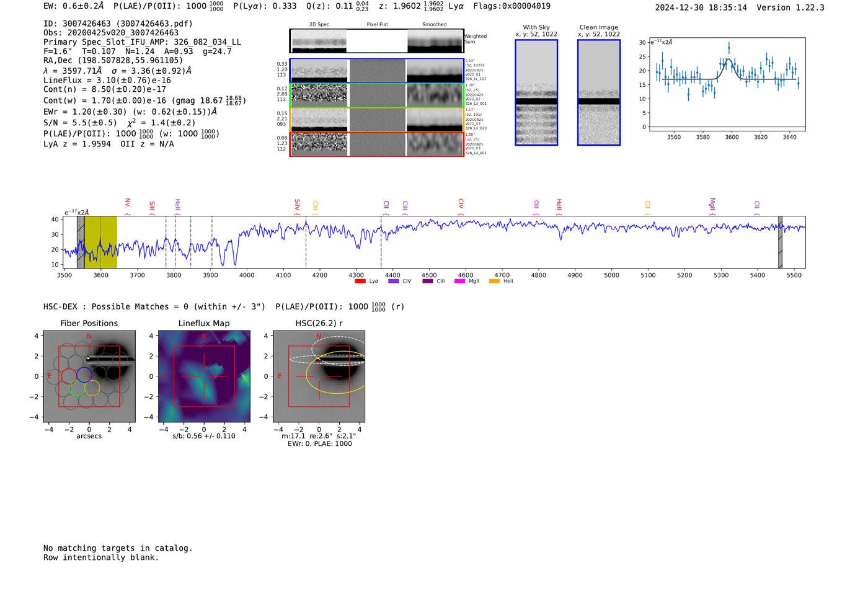This screenshot has width=868, height=591.
Task: Select the orange-bordered 2D fiber spectrum row
Action: pyautogui.click(x=377, y=120)
